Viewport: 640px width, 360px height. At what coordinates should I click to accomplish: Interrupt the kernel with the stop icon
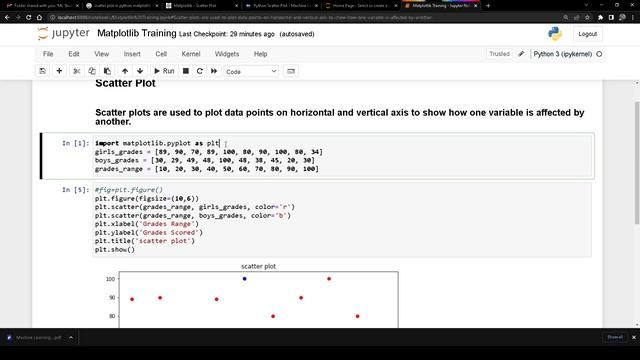(x=186, y=71)
